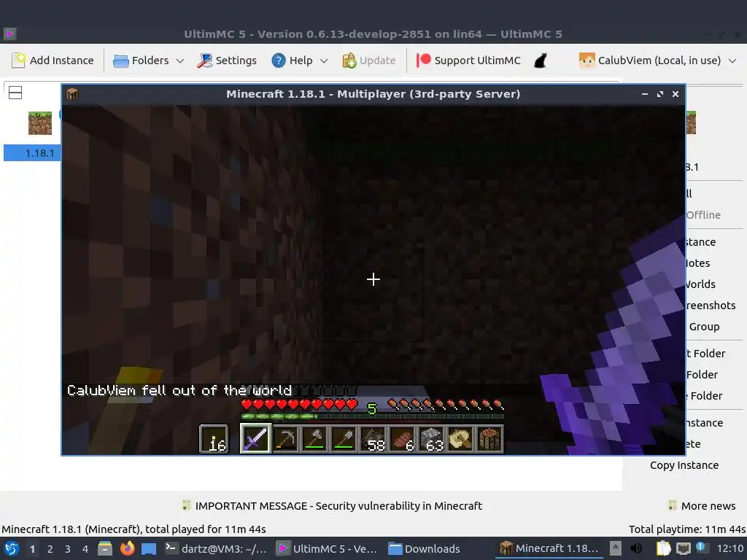This screenshot has height=560, width=747.
Task: Click the total played status text
Action: pyautogui.click(x=134, y=529)
